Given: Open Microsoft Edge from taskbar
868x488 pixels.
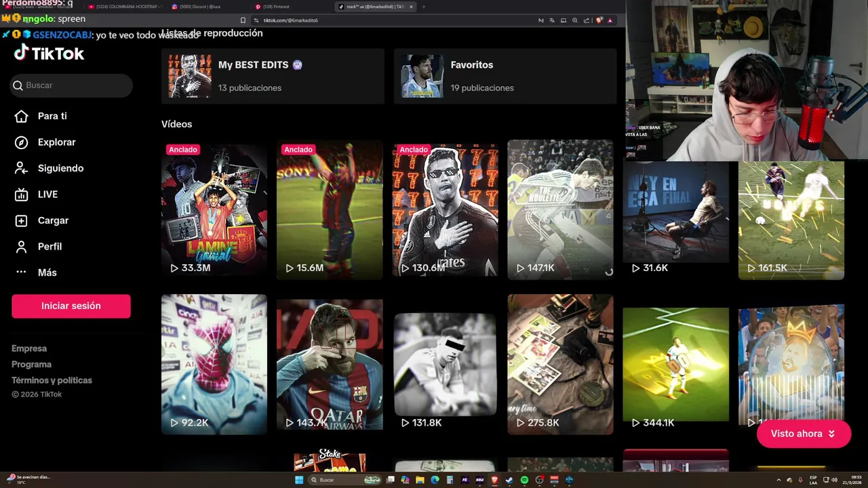Looking at the screenshot, I should 435,480.
